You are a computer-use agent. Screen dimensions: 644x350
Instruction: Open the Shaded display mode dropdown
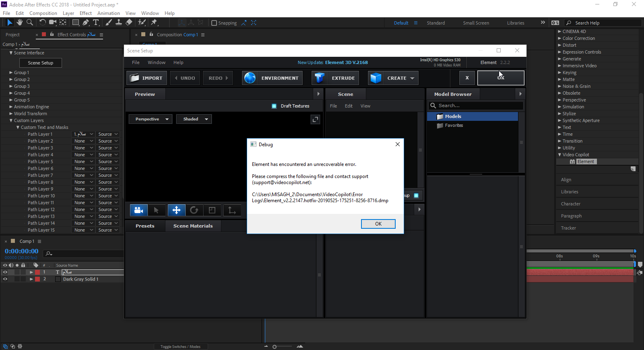pyautogui.click(x=194, y=119)
